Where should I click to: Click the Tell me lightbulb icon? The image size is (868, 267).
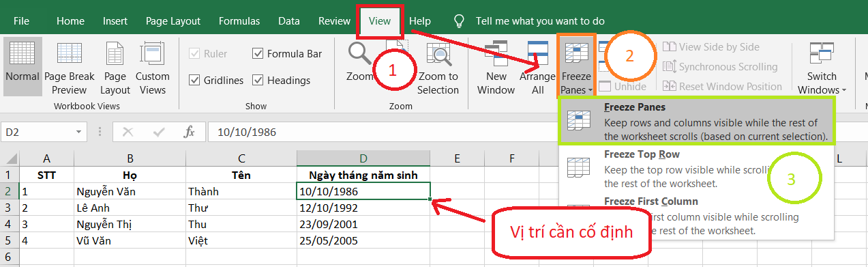pyautogui.click(x=460, y=21)
